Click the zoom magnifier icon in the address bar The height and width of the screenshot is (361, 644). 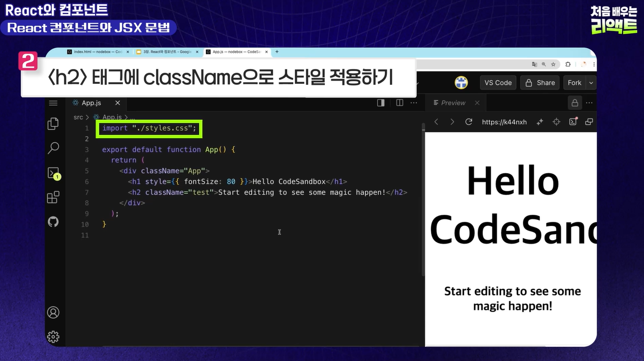tap(544, 64)
